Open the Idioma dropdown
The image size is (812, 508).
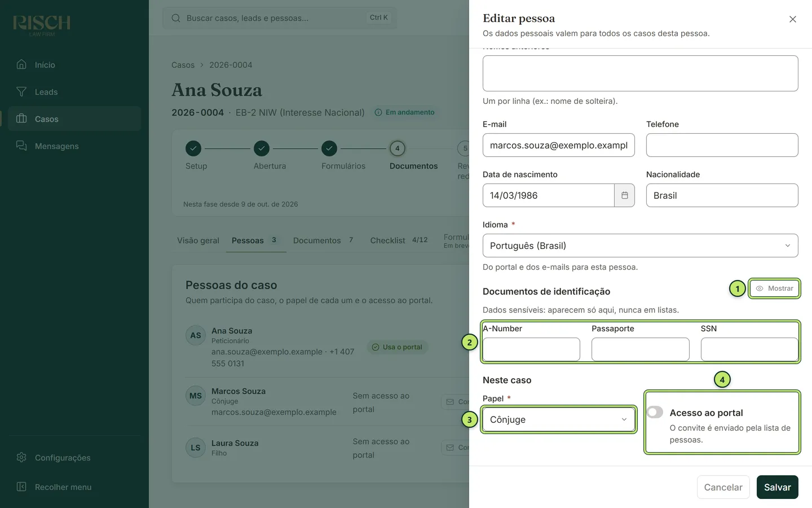point(641,246)
